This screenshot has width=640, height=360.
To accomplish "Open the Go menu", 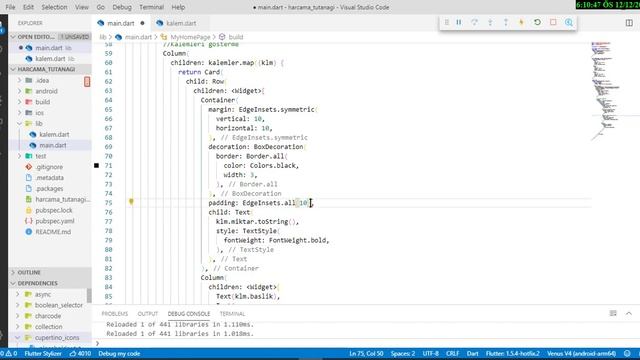I will [100, 7].
